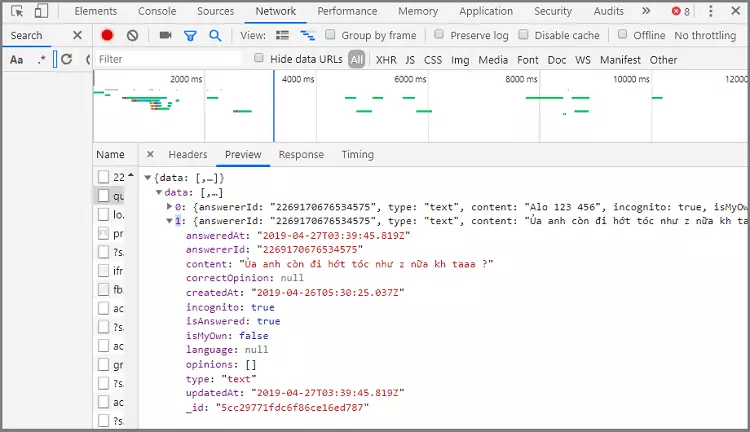
Task: Click the red error count badge
Action: pyautogui.click(x=681, y=11)
